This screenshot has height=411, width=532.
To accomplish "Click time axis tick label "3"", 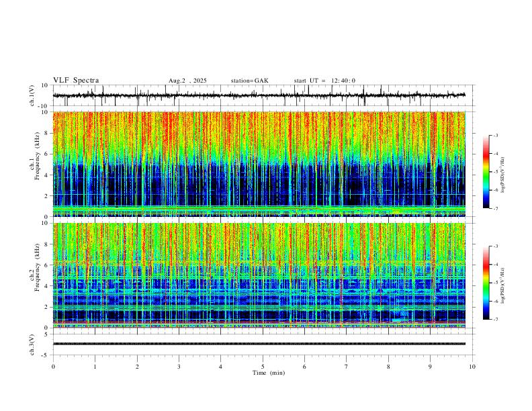I will pyautogui.click(x=179, y=367).
